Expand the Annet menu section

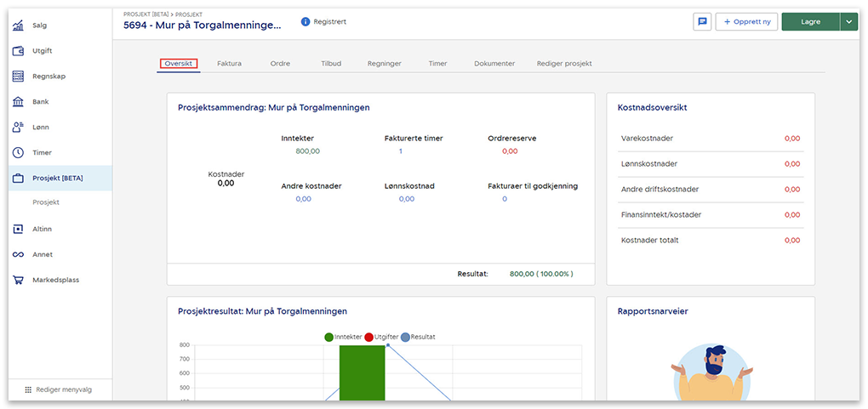[x=43, y=254]
